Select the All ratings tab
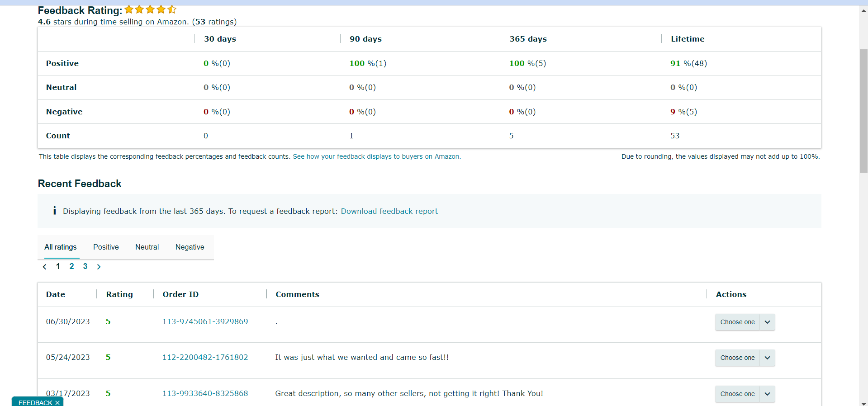The height and width of the screenshot is (406, 868). click(x=61, y=247)
